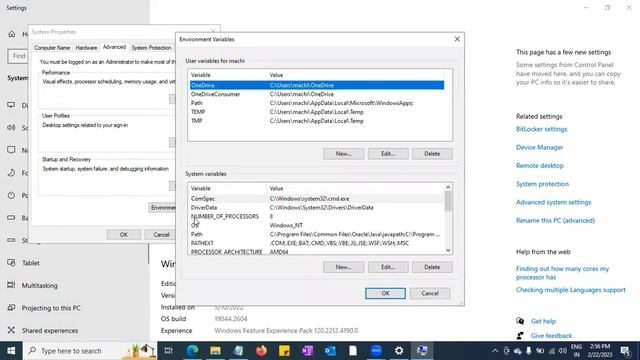Open the Device Manager link
The width and height of the screenshot is (640, 360).
click(539, 147)
